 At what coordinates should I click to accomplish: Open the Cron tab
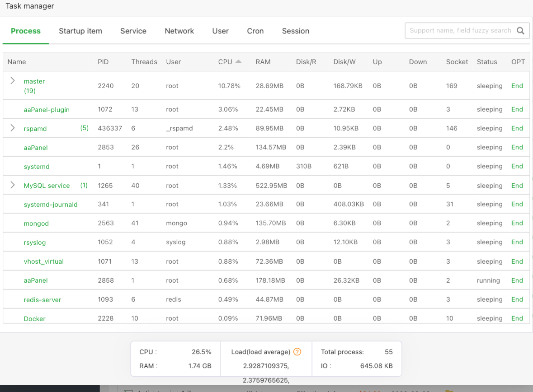pos(255,31)
